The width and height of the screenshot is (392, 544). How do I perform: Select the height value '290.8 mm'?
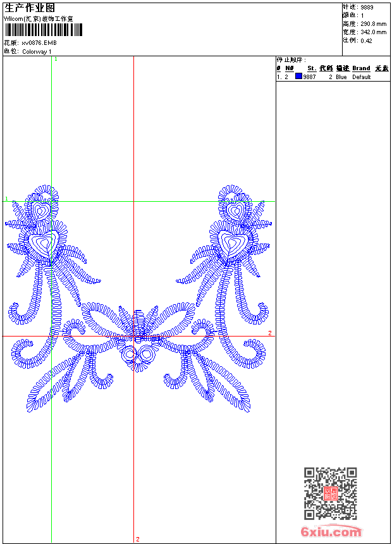(x=373, y=24)
